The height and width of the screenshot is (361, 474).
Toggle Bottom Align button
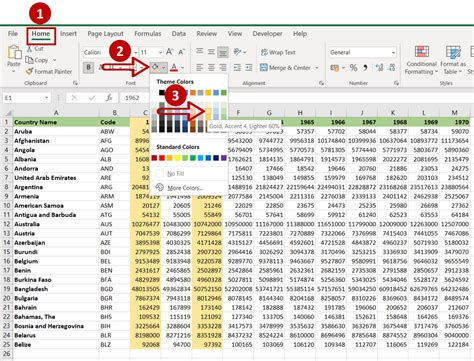click(x=223, y=52)
